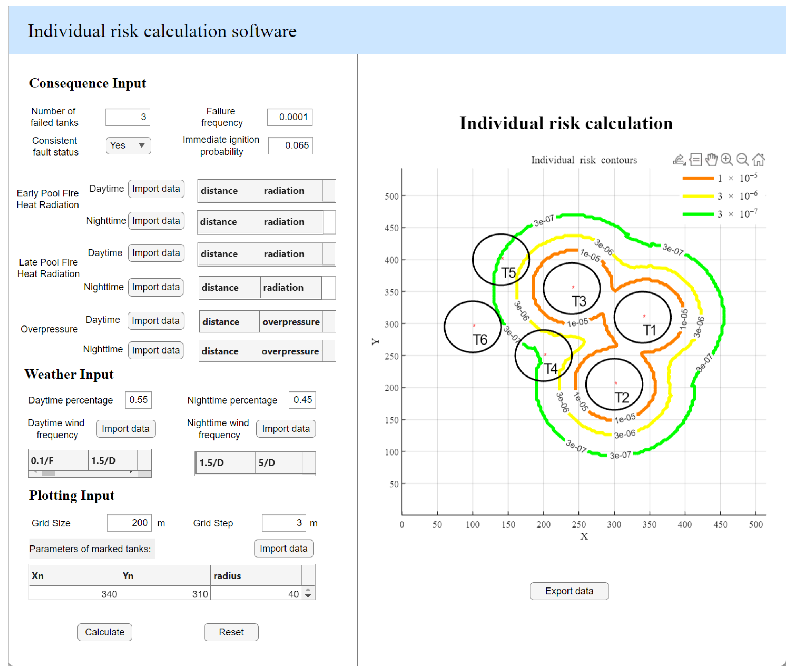
Task: Select the 0.1/F wind column header
Action: 58,461
